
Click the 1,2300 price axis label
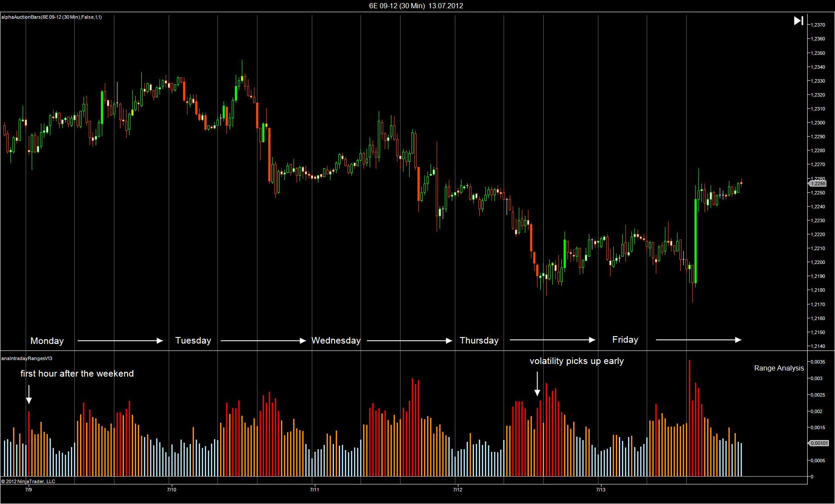818,123
